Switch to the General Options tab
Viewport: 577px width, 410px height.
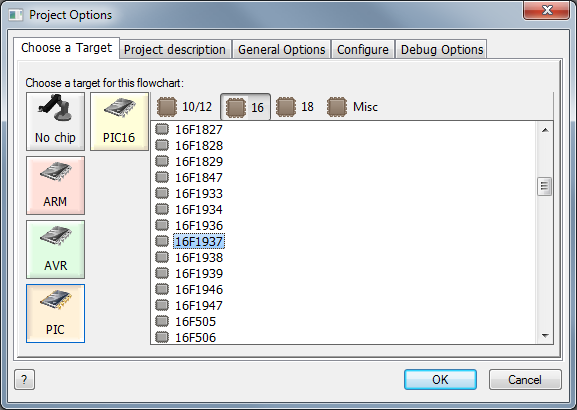tap(282, 49)
